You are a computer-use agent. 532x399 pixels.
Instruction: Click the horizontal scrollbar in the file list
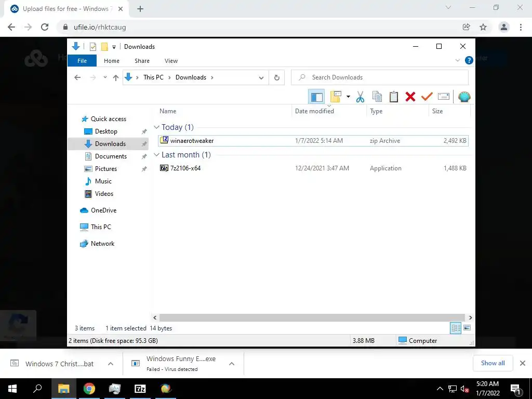pyautogui.click(x=312, y=317)
